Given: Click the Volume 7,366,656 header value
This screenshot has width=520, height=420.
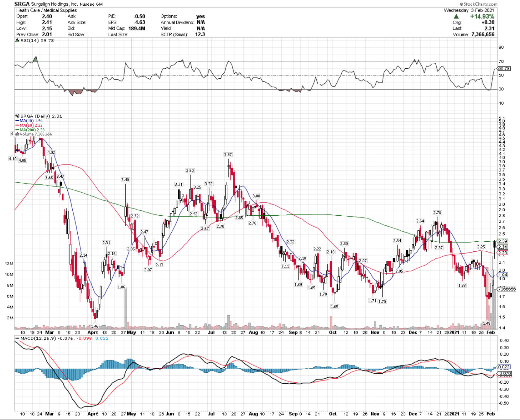Looking at the screenshot, I should coord(483,34).
